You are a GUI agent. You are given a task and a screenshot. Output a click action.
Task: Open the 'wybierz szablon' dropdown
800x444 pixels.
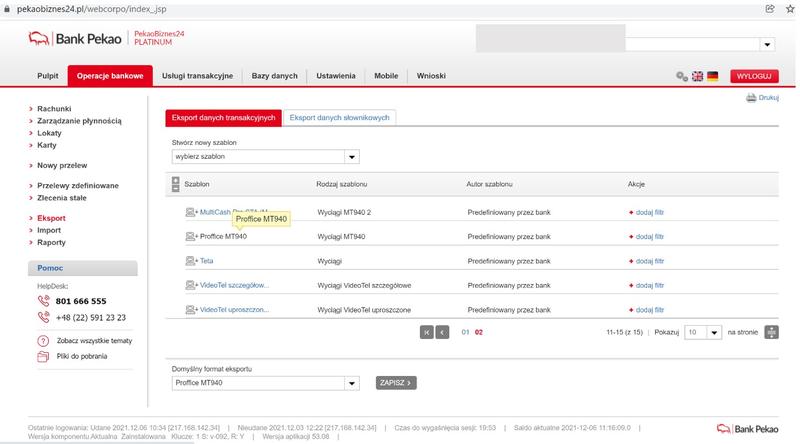point(352,157)
